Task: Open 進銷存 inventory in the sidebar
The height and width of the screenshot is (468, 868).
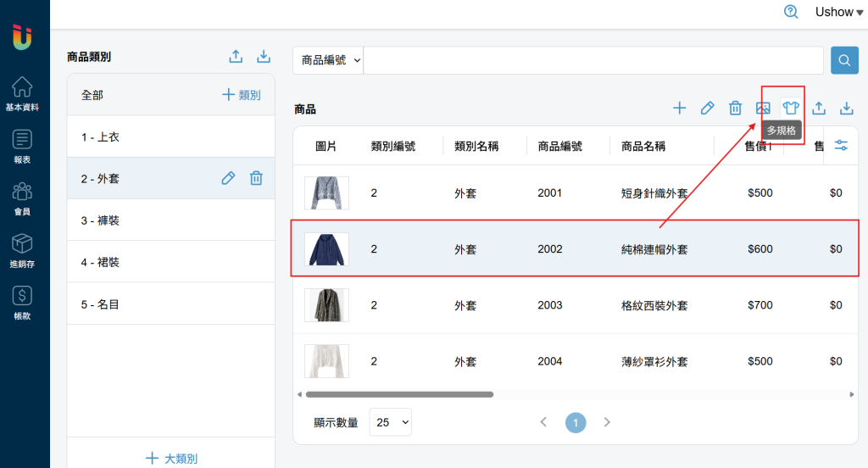Action: click(22, 250)
